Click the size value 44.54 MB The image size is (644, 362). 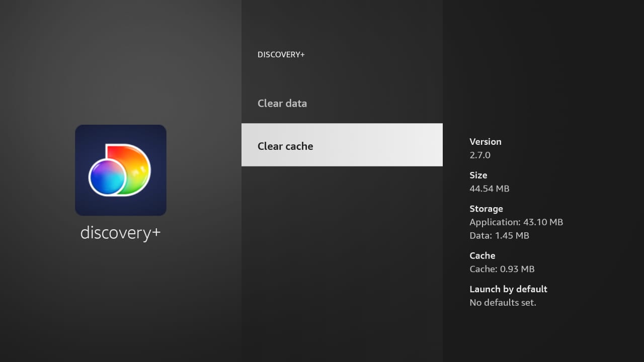point(490,189)
